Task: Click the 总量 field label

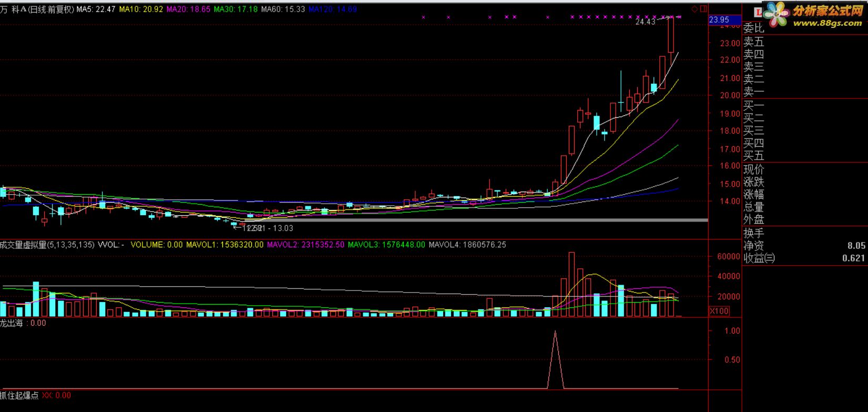Action: (754, 207)
